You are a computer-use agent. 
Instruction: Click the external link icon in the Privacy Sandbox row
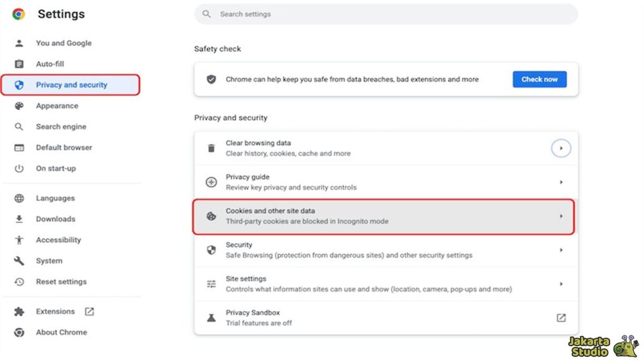(x=561, y=318)
